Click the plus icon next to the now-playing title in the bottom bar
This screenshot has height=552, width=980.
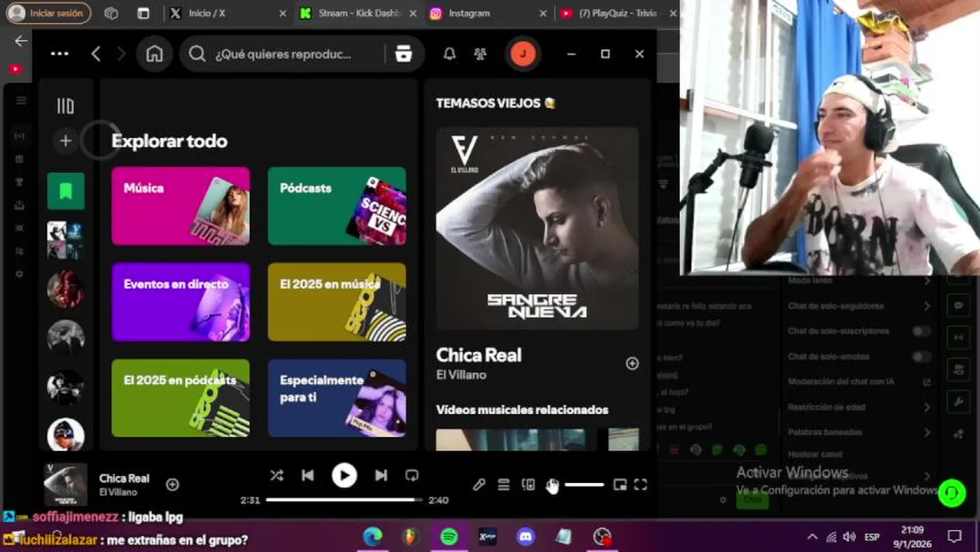[173, 485]
